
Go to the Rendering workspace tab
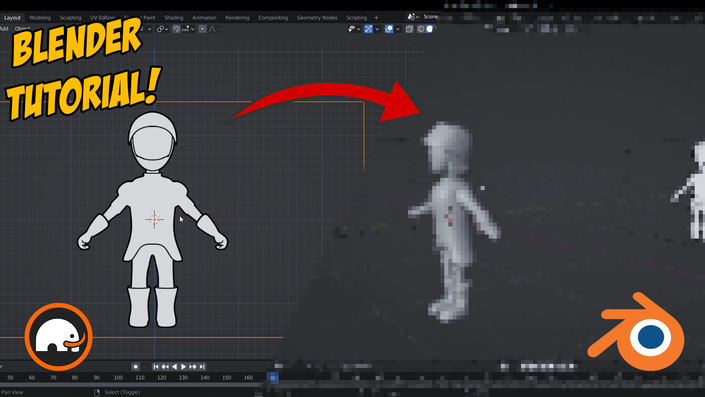[x=237, y=18]
